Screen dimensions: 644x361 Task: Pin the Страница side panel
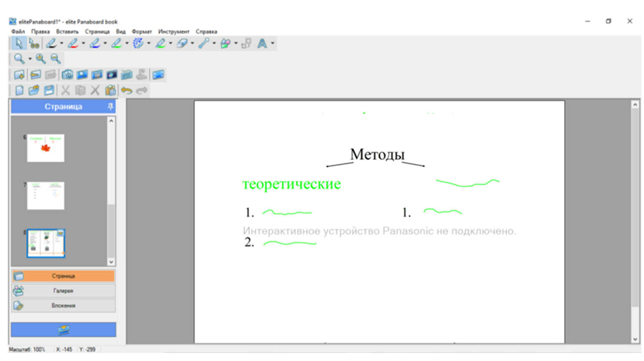click(110, 107)
